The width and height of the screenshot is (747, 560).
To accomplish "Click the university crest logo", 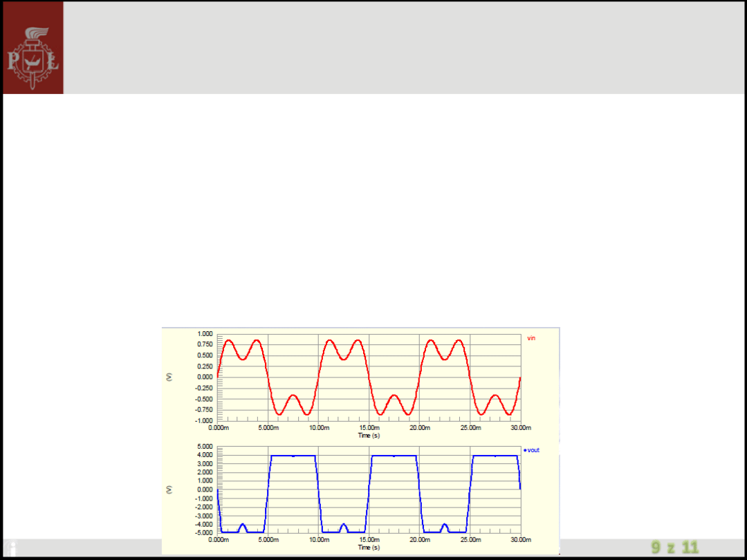I will pos(33,48).
